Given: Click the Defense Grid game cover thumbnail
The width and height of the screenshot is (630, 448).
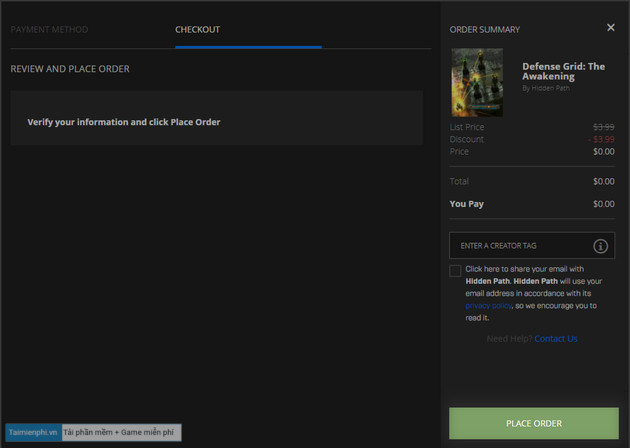Looking at the screenshot, I should click(x=477, y=82).
